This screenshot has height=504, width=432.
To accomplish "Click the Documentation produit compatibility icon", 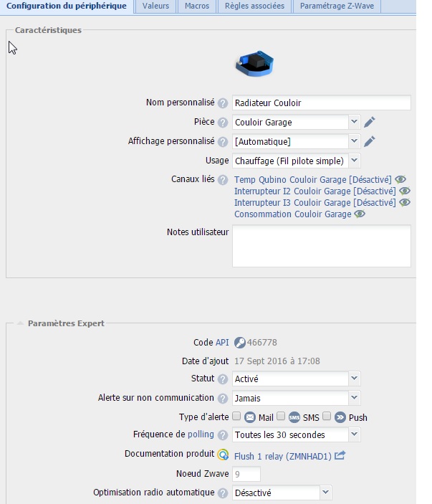I will point(223,455).
